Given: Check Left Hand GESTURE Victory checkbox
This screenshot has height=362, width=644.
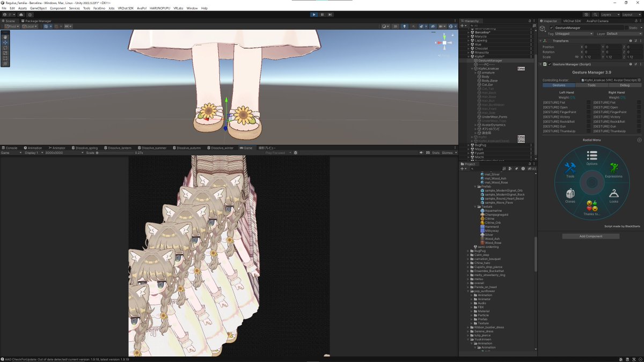Looking at the screenshot, I should coord(589,117).
